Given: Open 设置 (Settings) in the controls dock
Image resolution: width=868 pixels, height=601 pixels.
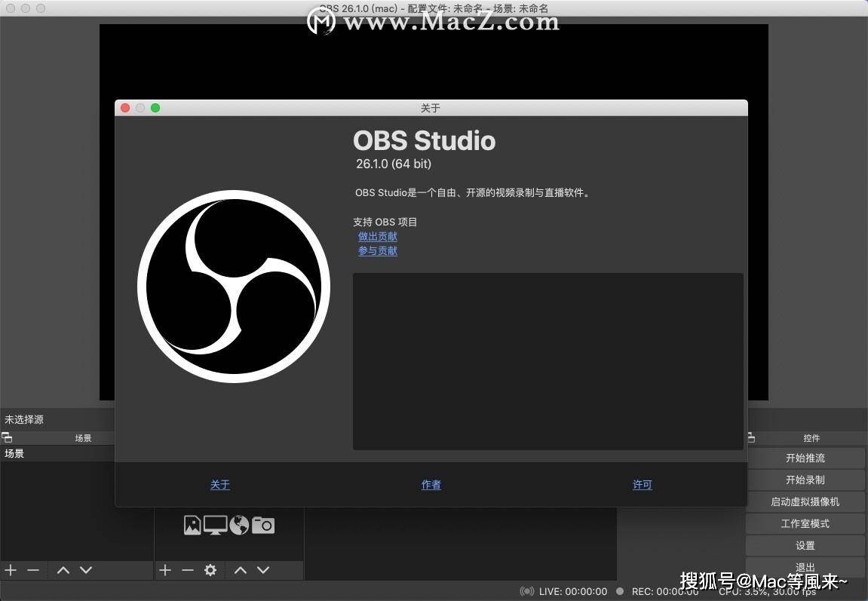Looking at the screenshot, I should coord(805,546).
